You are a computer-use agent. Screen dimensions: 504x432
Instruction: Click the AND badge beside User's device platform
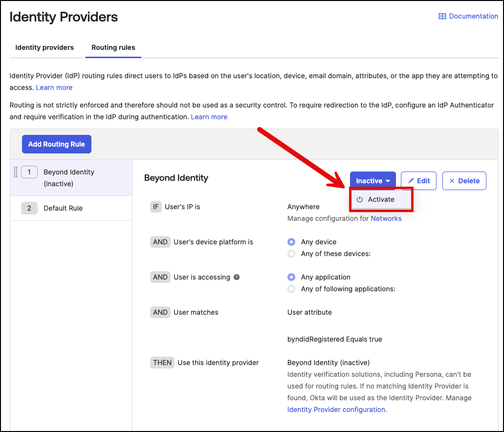[x=160, y=242]
